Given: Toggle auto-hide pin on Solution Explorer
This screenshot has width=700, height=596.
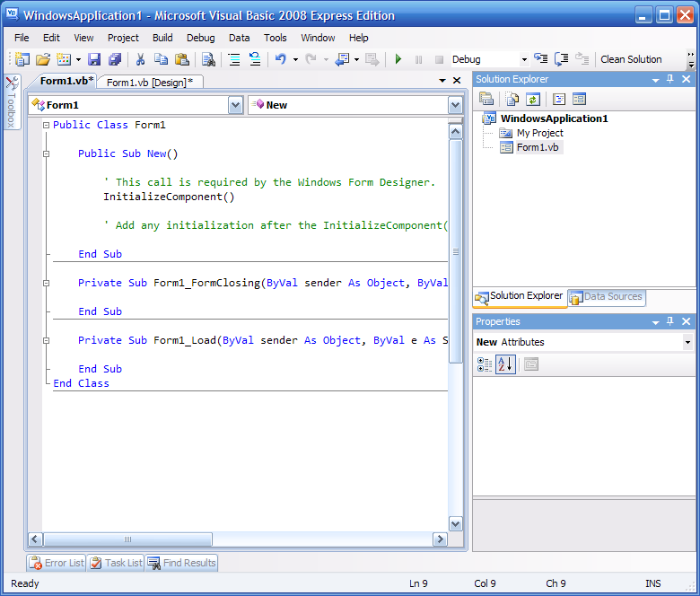Looking at the screenshot, I should (x=669, y=80).
